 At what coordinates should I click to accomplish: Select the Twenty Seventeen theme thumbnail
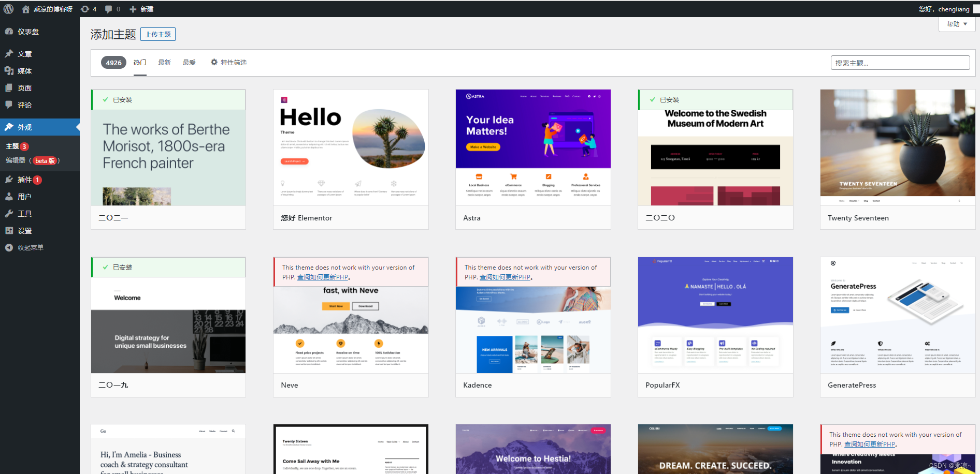898,147
